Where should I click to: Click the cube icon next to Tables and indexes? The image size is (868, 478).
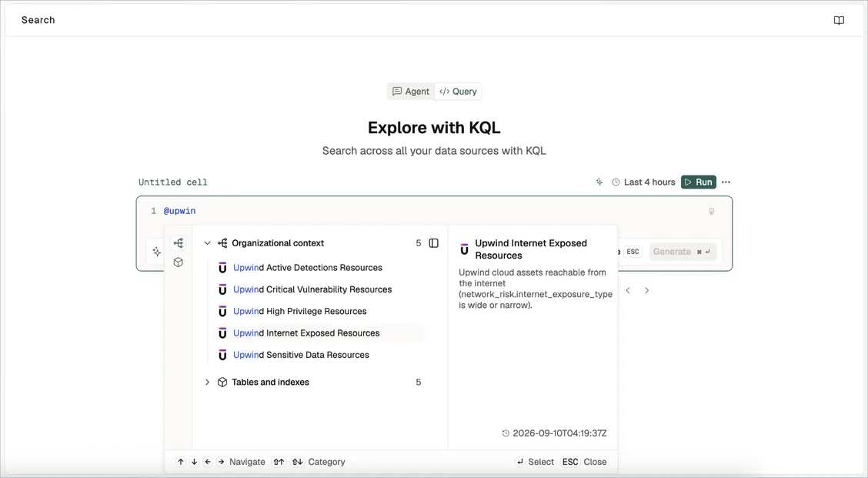222,383
